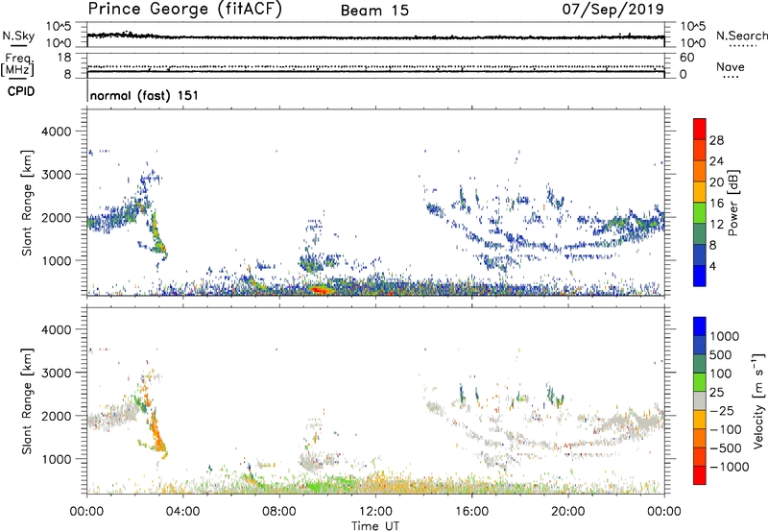This screenshot has height=532, width=768.
Task: Click the orange velocity streak near 03:00
Action: pyautogui.click(x=157, y=433)
